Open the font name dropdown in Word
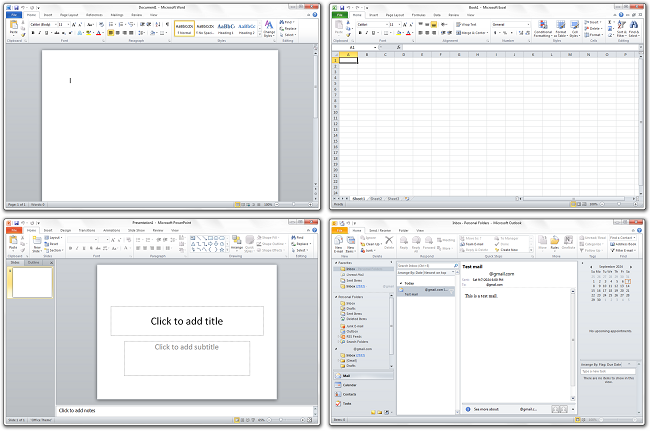Image resolution: width=650 pixels, height=431 pixels. pos(55,24)
